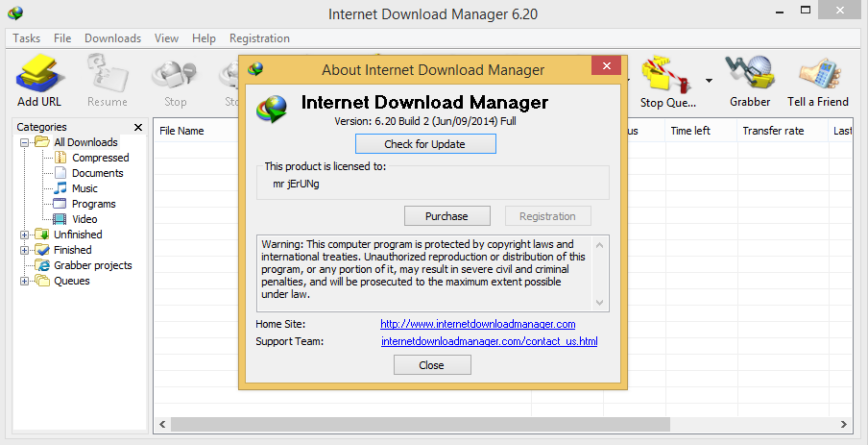Select the Grabber projects tree label
Viewport: 868px width, 445px height.
tap(93, 265)
